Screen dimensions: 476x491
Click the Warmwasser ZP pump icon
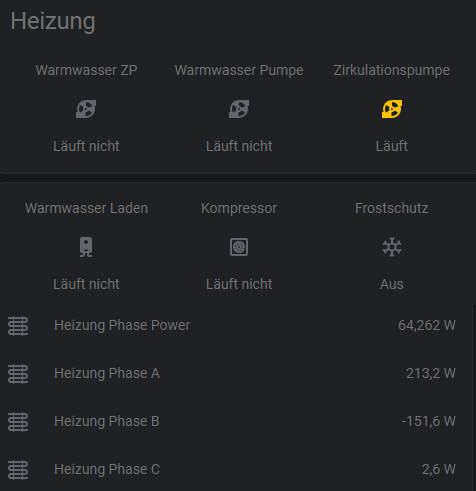click(x=86, y=109)
